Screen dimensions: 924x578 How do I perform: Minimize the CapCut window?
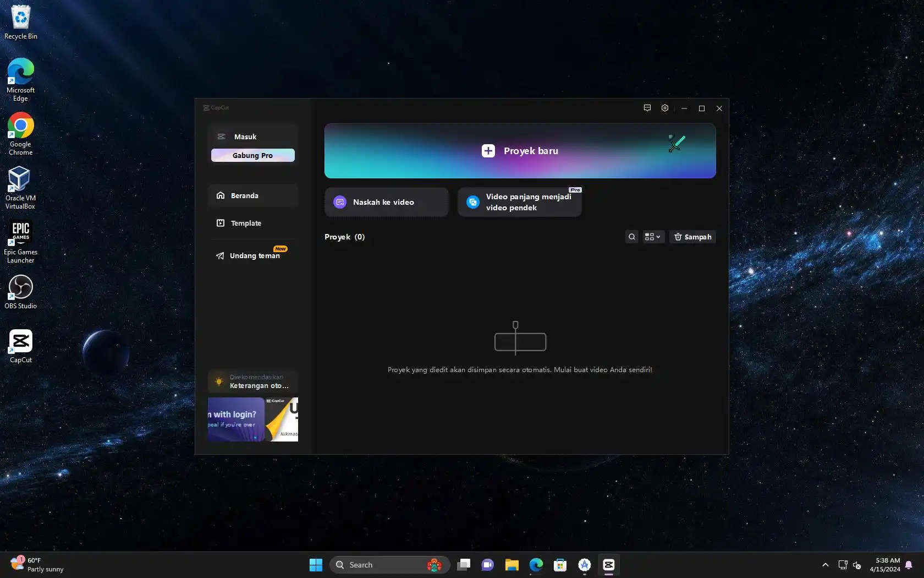(x=684, y=108)
